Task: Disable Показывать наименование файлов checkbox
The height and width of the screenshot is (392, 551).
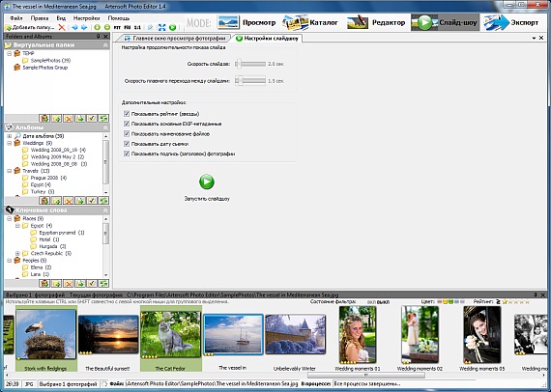Action: (127, 133)
